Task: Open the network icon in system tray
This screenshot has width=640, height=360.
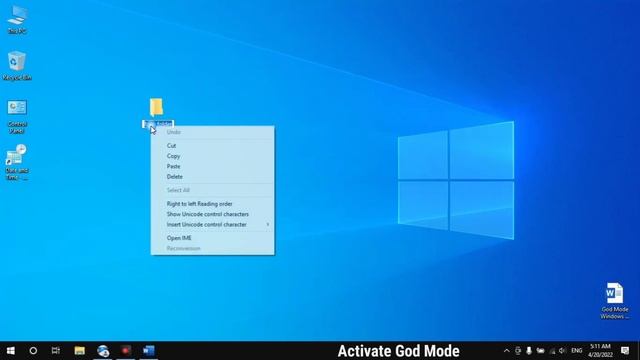Action: (x=552, y=351)
